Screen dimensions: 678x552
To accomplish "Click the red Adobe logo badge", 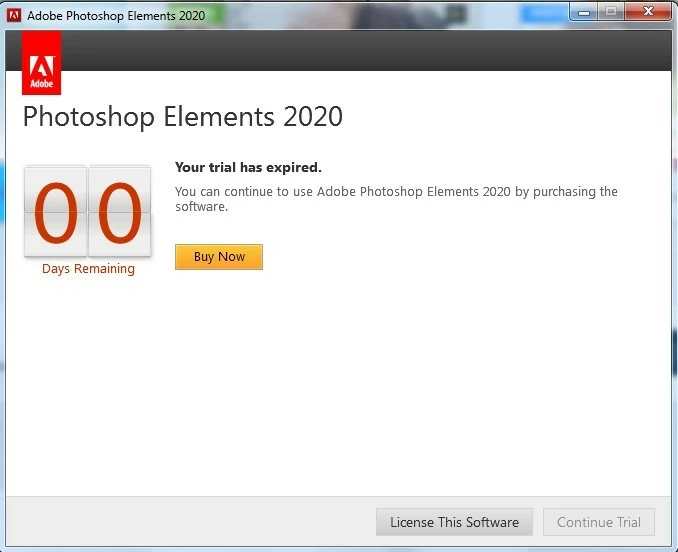I will (x=42, y=63).
